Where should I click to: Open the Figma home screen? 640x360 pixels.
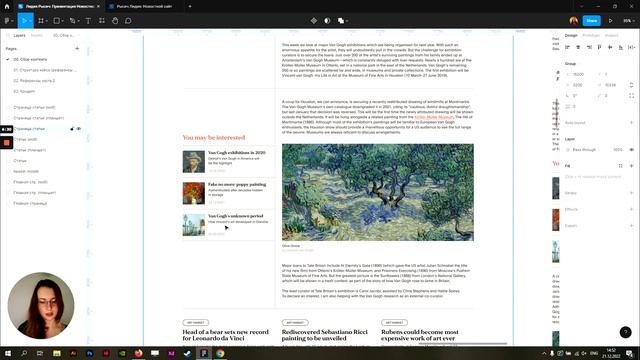tap(7, 7)
